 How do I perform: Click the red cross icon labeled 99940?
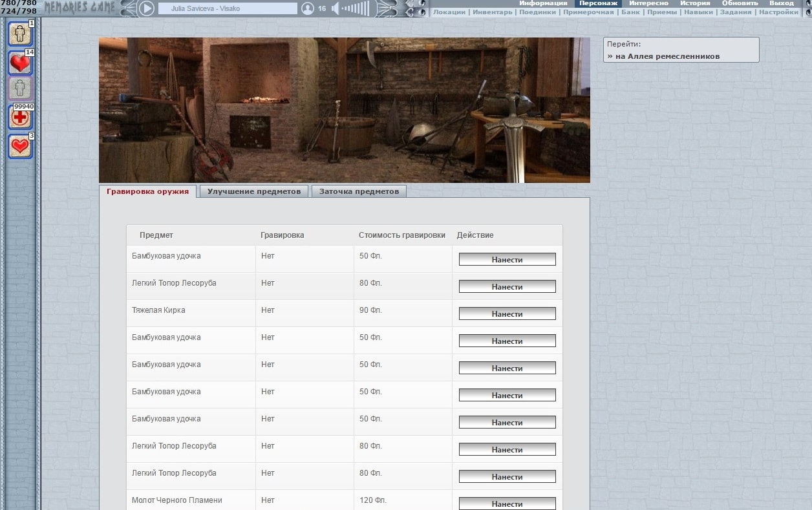point(19,118)
